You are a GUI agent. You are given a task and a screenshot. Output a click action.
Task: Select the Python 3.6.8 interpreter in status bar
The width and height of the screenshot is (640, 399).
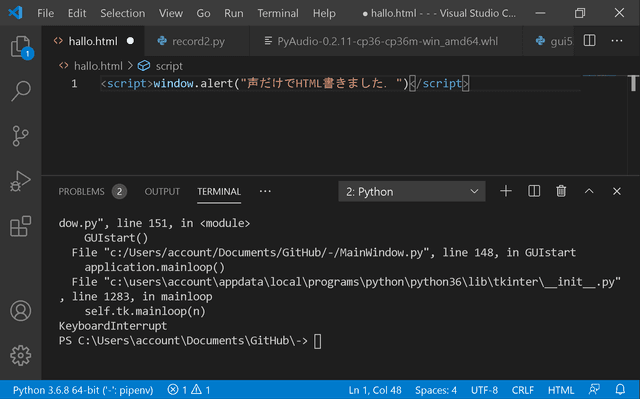[x=83, y=390]
